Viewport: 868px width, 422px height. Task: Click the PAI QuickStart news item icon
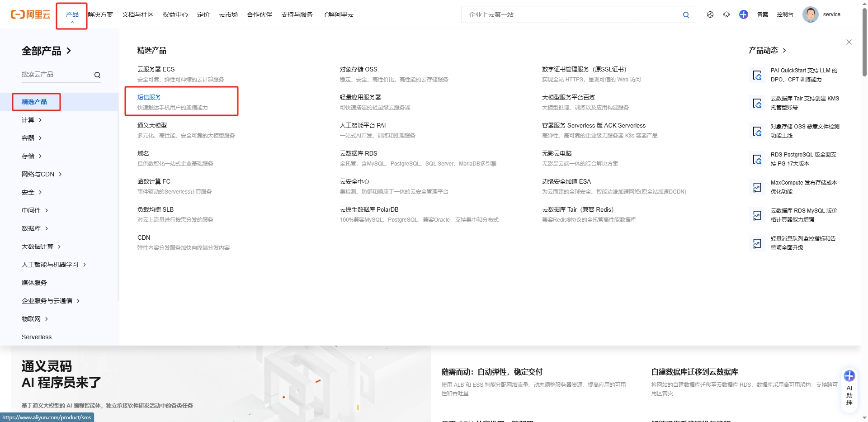(x=757, y=75)
